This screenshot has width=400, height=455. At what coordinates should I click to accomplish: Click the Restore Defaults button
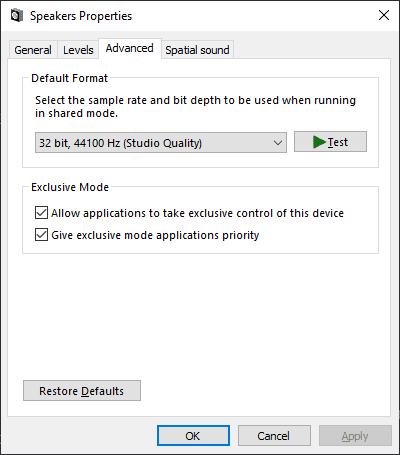(x=82, y=391)
